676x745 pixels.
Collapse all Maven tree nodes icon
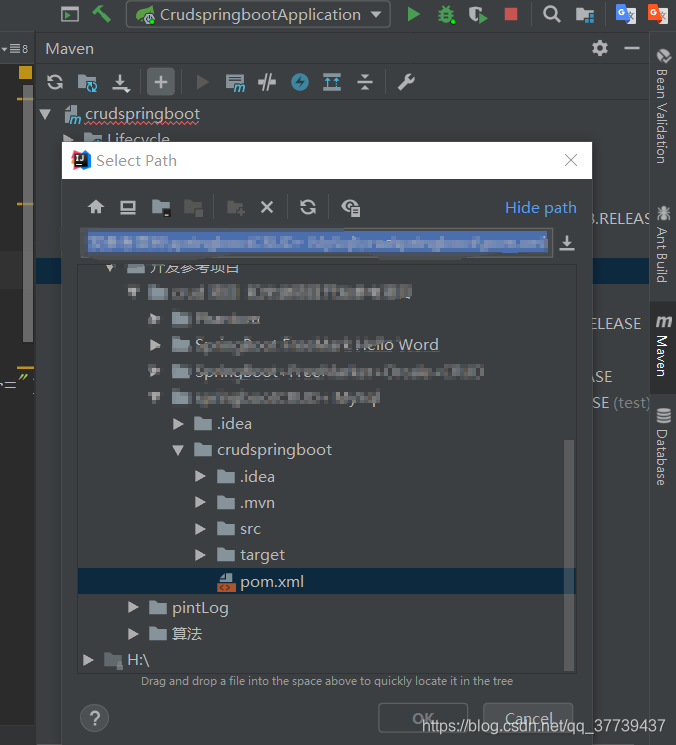[x=365, y=82]
